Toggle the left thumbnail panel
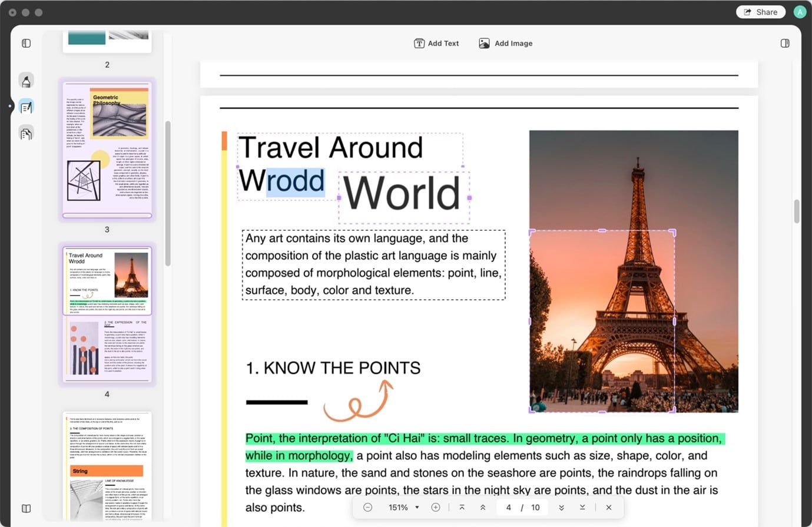Image resolution: width=812 pixels, height=527 pixels. (x=26, y=43)
